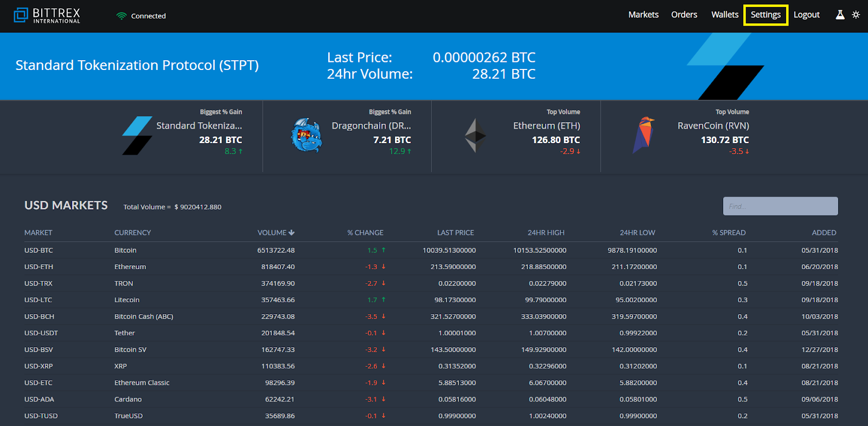Click the RavenCoin raven logo
Viewport: 868px width, 426px height.
coord(644,135)
